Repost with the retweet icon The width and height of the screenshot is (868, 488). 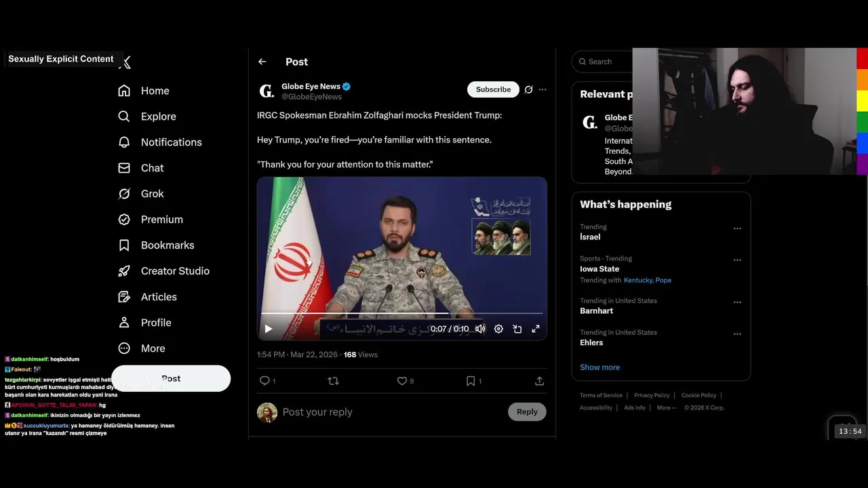point(333,381)
